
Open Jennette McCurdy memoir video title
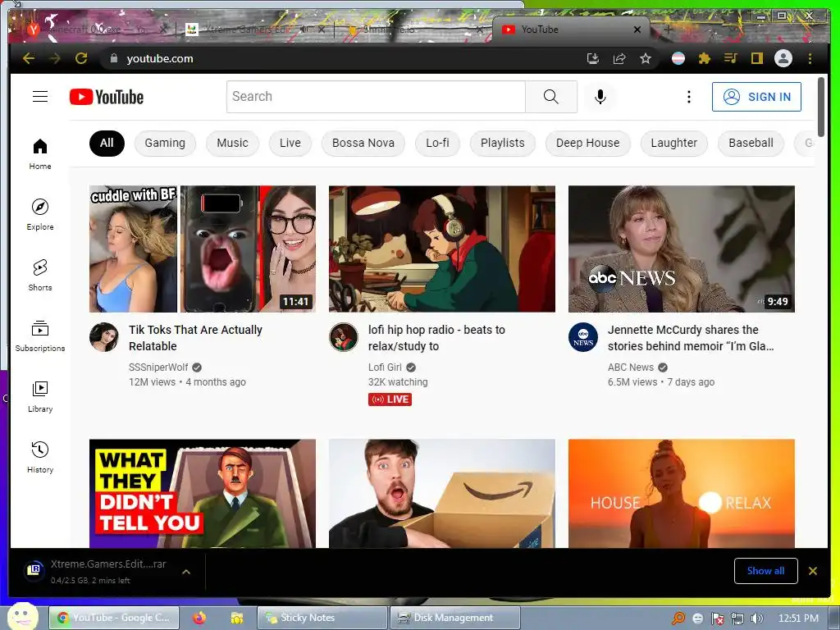[691, 338]
